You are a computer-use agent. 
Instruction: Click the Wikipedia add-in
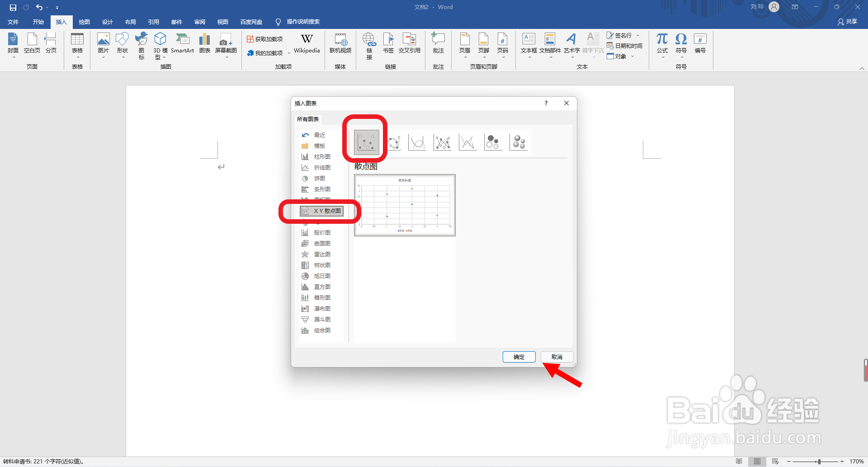click(x=307, y=44)
